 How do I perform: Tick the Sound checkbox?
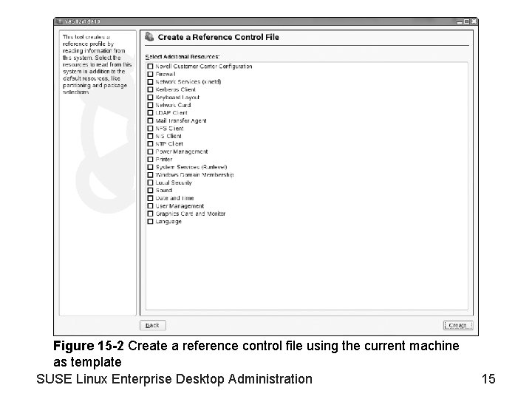tap(150, 191)
